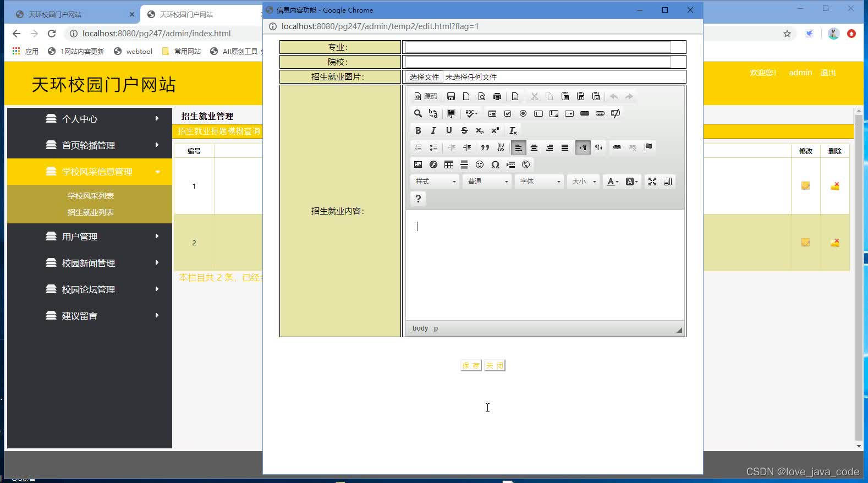Open the editor's Preview icon
Viewport: 868px width, 483px height.
pyautogui.click(x=482, y=96)
